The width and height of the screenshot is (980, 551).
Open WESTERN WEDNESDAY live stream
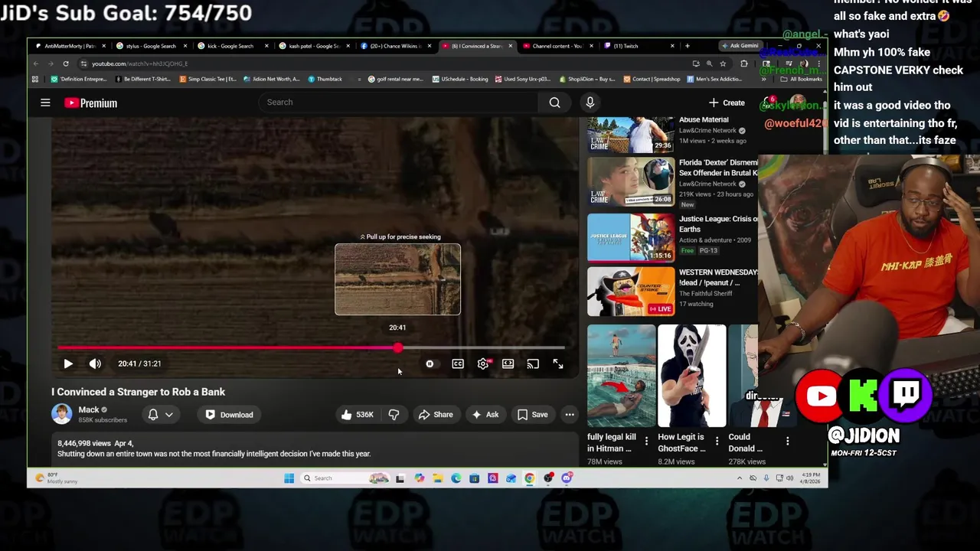point(631,292)
